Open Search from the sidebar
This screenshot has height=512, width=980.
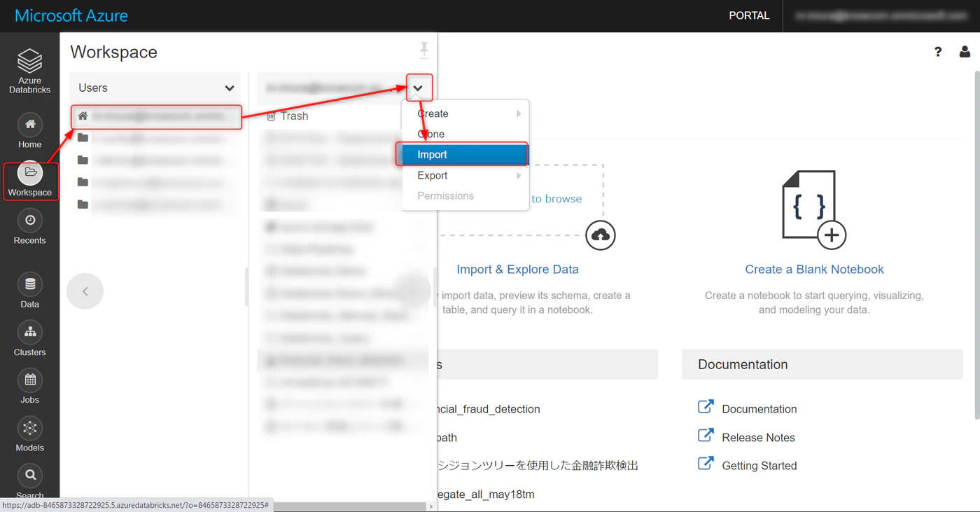[x=29, y=482]
